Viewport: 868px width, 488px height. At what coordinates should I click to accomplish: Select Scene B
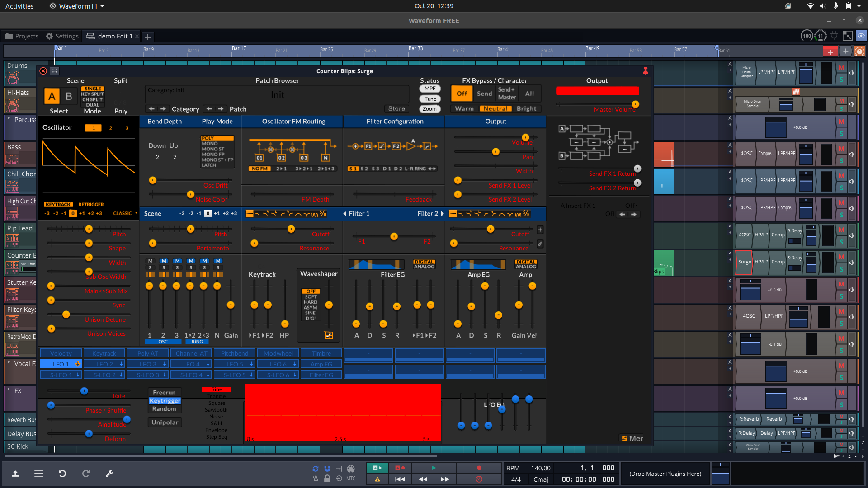(x=69, y=96)
